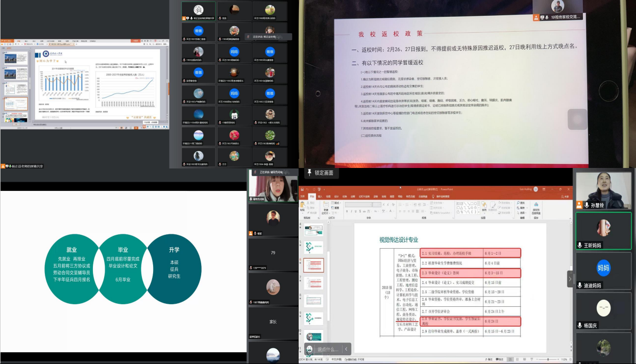Click the Find (查找) magnifier icon
This screenshot has width=636, height=364.
518,203
